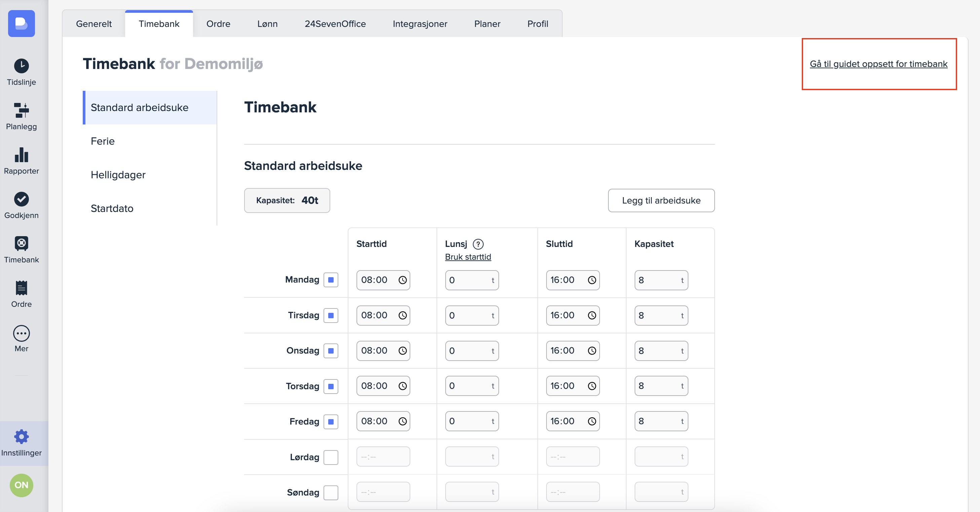Viewport: 980px width, 512px height.
Task: Open Timebank safe icon in sidebar
Action: [21, 244]
